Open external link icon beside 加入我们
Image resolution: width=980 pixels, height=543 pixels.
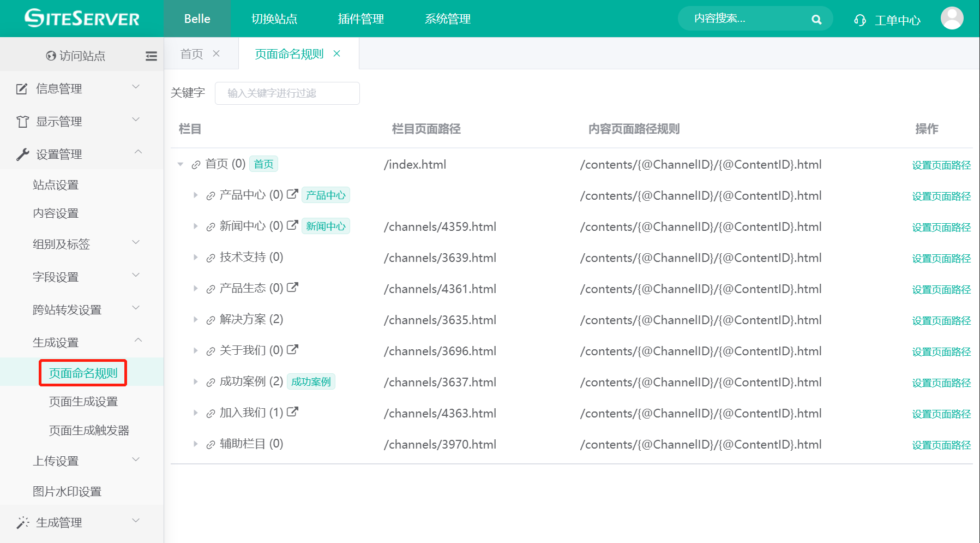click(x=292, y=412)
